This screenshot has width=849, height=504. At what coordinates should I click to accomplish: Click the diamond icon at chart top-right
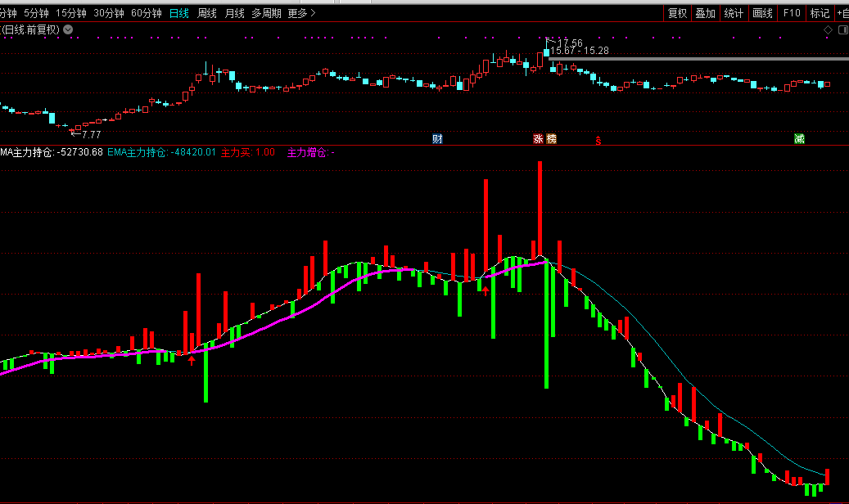coord(828,30)
